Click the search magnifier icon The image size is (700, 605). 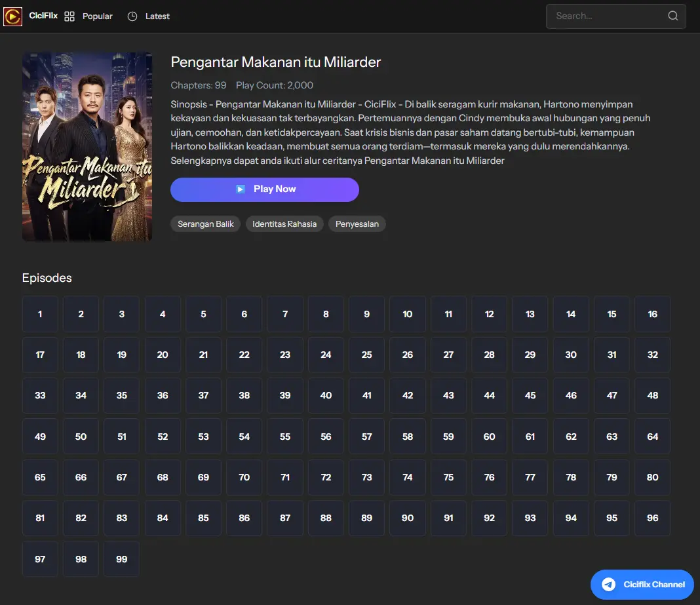pyautogui.click(x=672, y=16)
